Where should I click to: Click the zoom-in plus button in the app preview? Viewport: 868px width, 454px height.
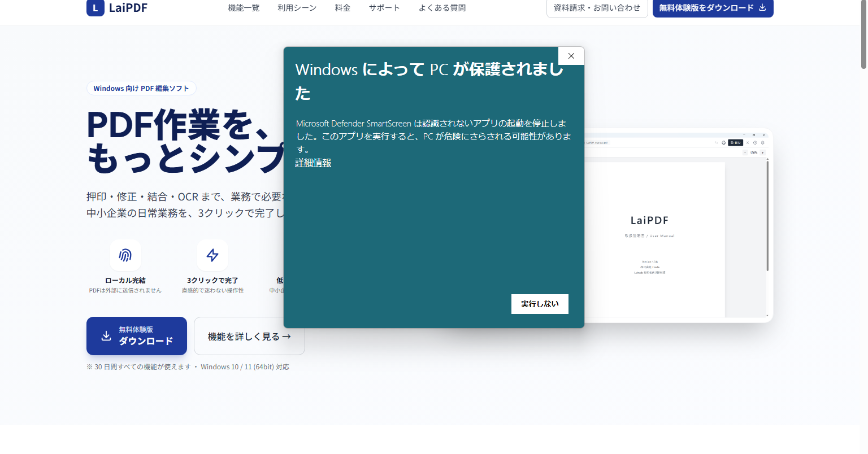pyautogui.click(x=762, y=152)
